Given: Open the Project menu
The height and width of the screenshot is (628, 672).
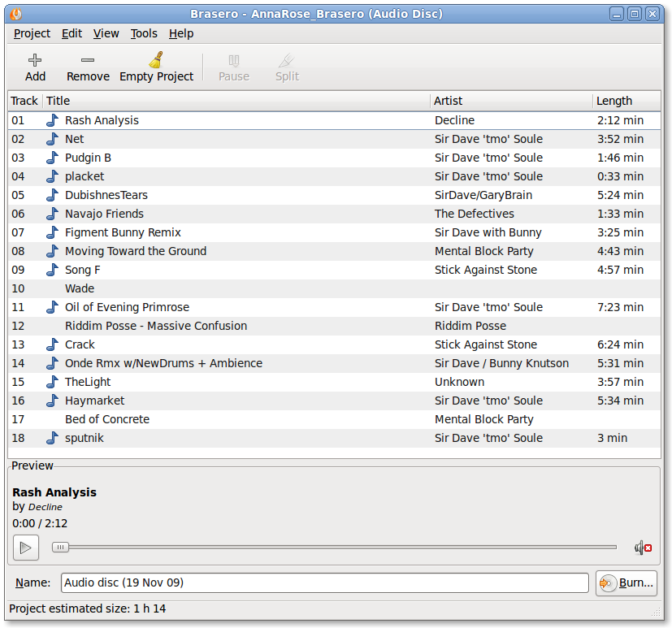Looking at the screenshot, I should pyautogui.click(x=32, y=33).
